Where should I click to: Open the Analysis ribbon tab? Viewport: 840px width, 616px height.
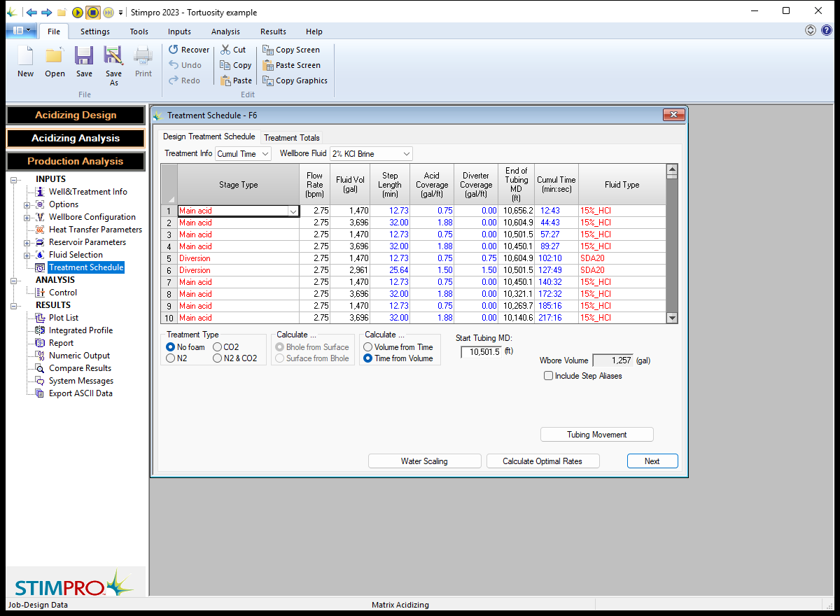(225, 31)
